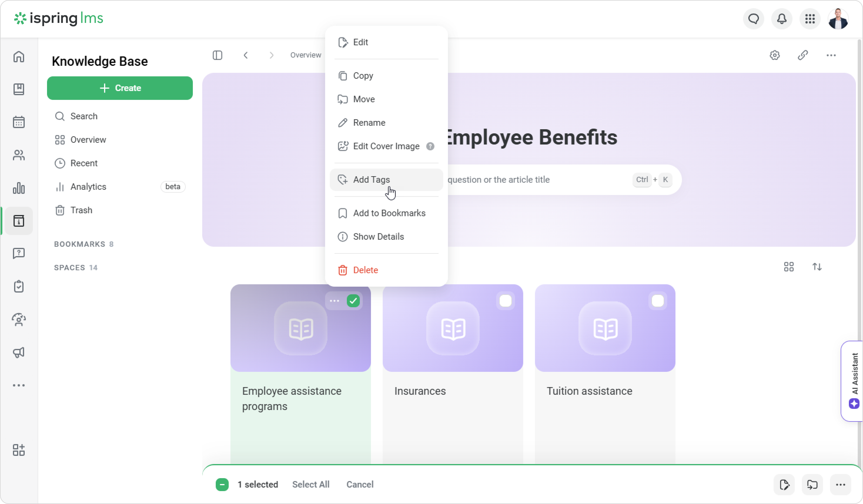Toggle the sidebar panel icon
Image resolution: width=863 pixels, height=504 pixels.
(218, 55)
